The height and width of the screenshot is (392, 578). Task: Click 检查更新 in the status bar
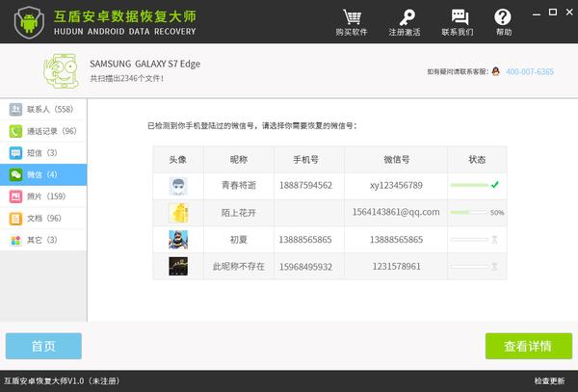pyautogui.click(x=549, y=381)
